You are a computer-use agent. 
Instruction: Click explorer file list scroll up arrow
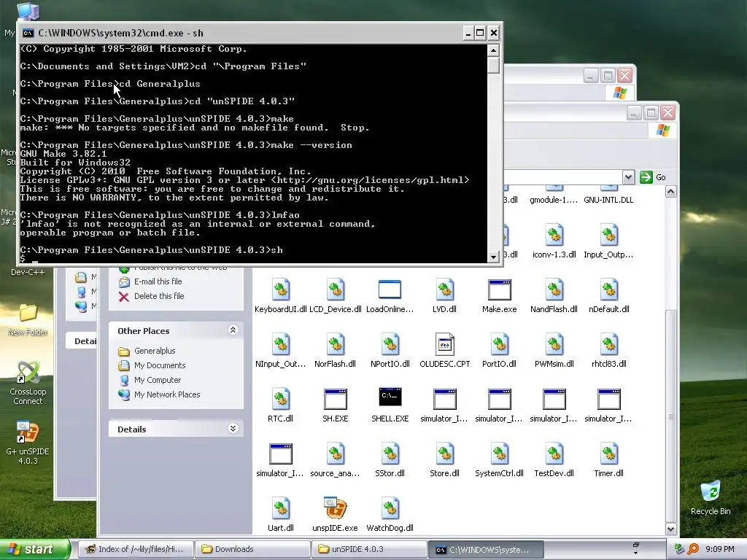[x=671, y=192]
